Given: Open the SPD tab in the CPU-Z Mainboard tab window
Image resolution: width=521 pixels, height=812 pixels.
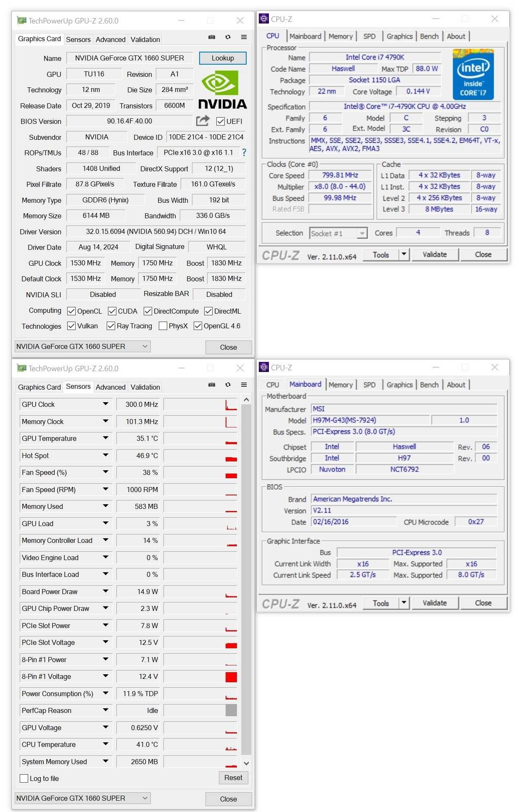Looking at the screenshot, I should pyautogui.click(x=369, y=385).
